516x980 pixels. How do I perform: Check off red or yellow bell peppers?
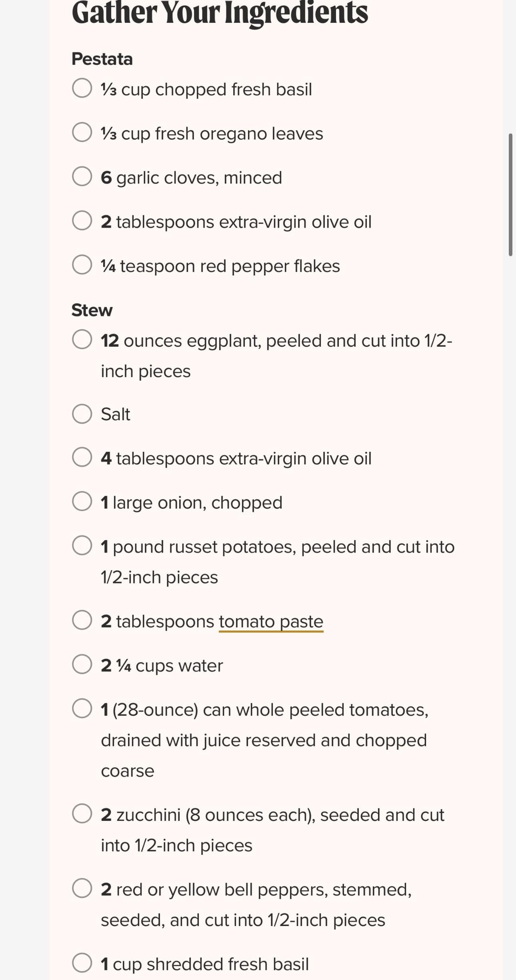tap(82, 888)
